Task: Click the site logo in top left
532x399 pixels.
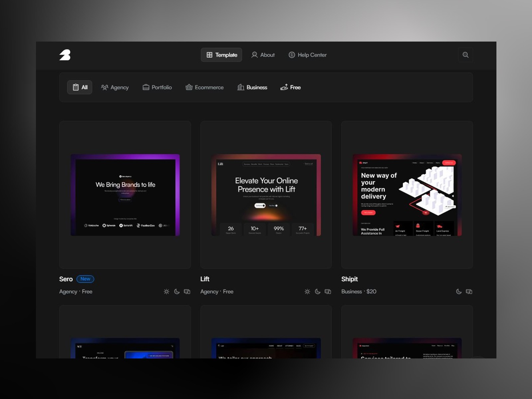Action: click(x=66, y=55)
